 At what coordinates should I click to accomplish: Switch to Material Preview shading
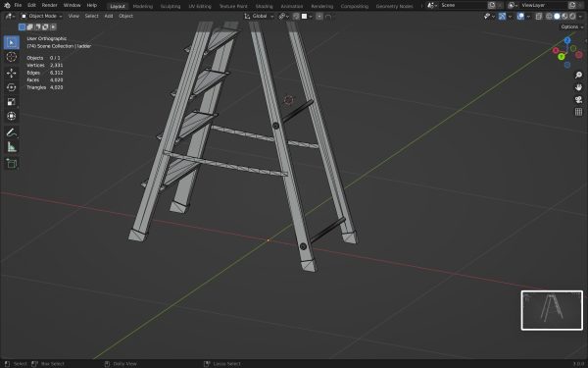click(564, 16)
